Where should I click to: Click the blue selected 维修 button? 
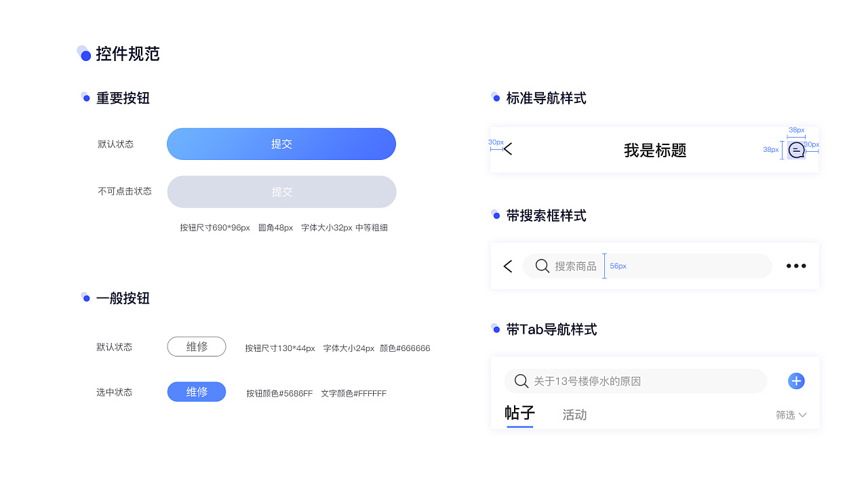(197, 392)
